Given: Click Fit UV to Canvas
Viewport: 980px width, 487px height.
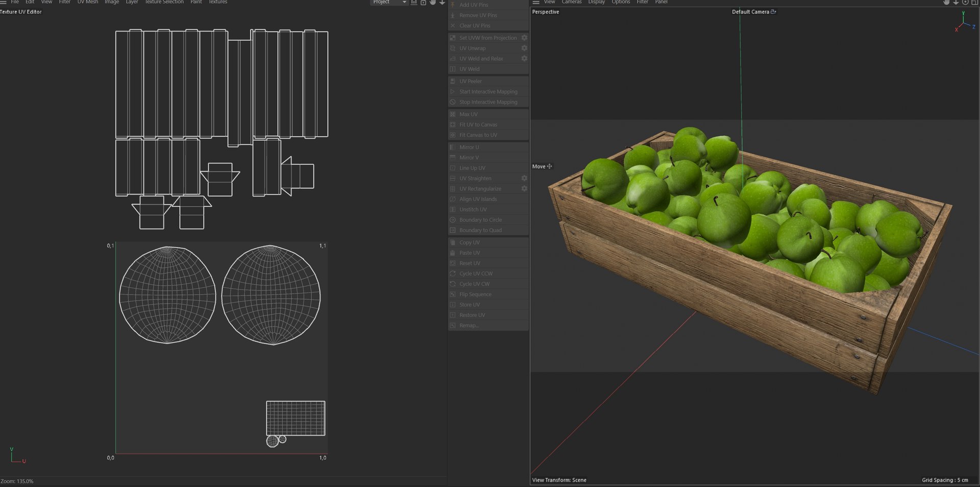Looking at the screenshot, I should (488, 125).
